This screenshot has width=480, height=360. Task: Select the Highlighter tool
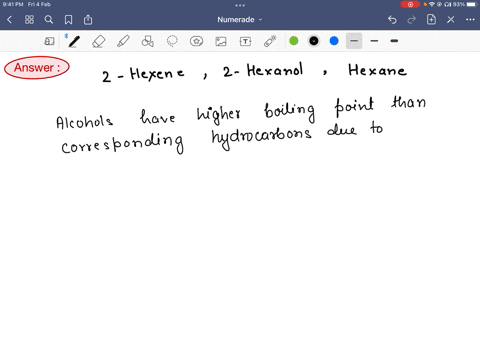(x=123, y=41)
